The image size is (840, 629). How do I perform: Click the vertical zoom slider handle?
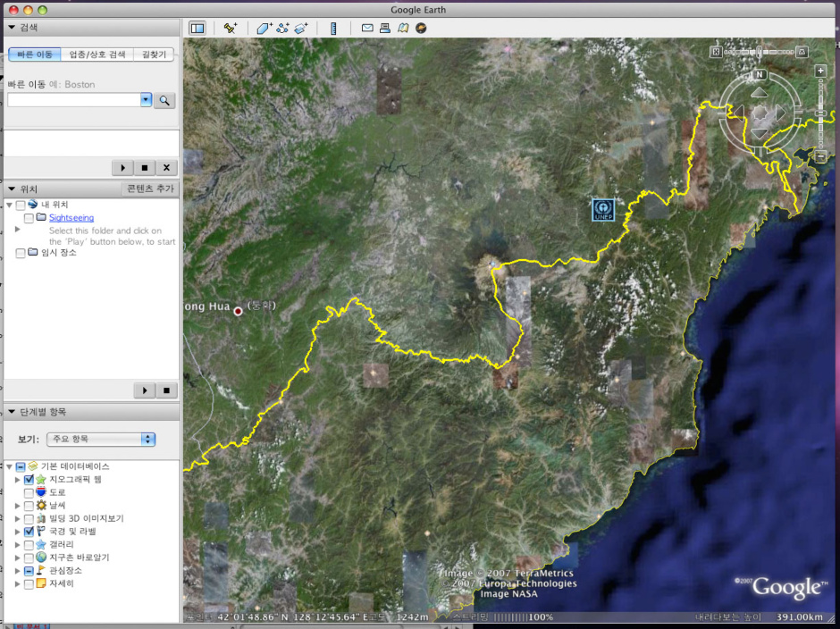tap(820, 113)
